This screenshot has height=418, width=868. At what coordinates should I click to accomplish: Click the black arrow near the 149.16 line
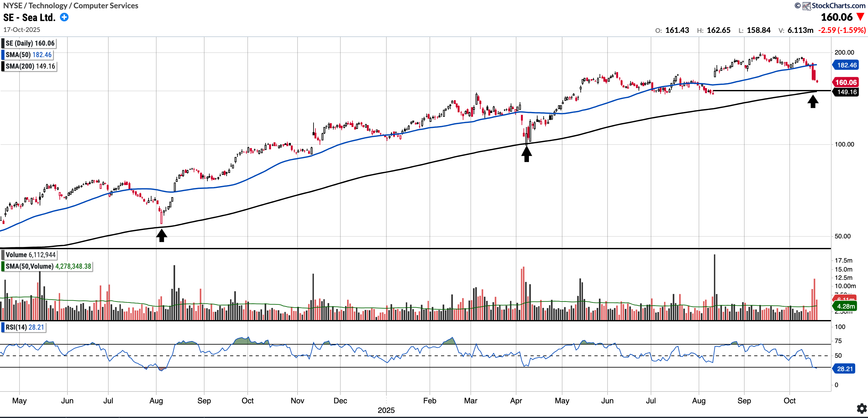[813, 101]
